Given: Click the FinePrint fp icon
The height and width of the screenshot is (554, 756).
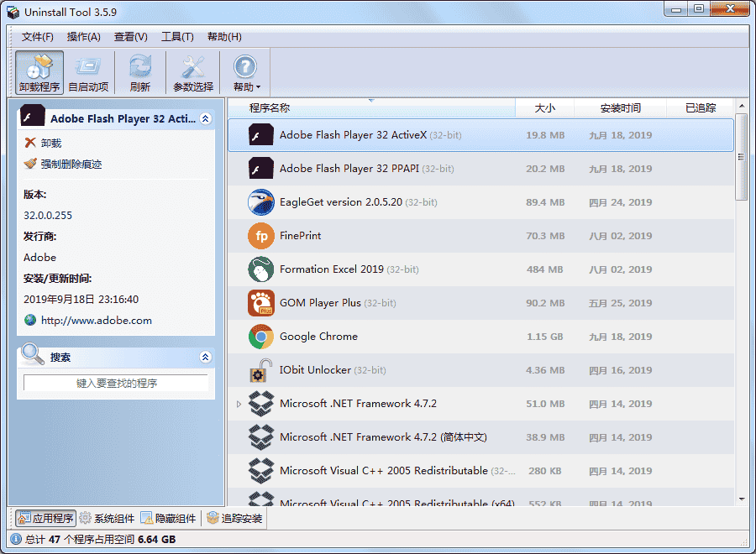Looking at the screenshot, I should (261, 236).
